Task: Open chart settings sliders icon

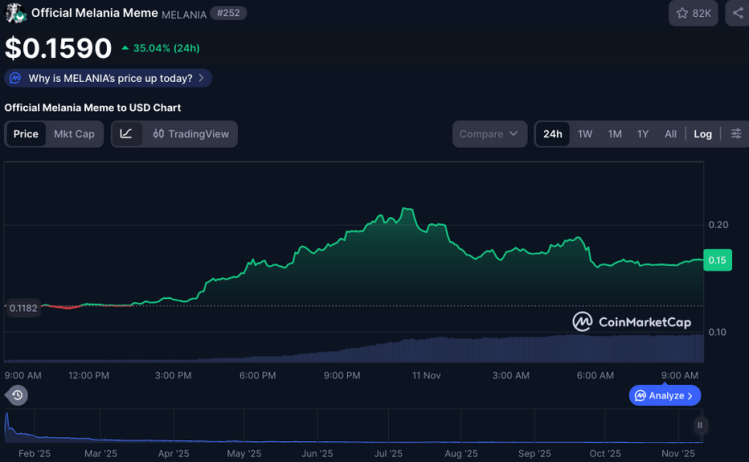Action: point(736,134)
